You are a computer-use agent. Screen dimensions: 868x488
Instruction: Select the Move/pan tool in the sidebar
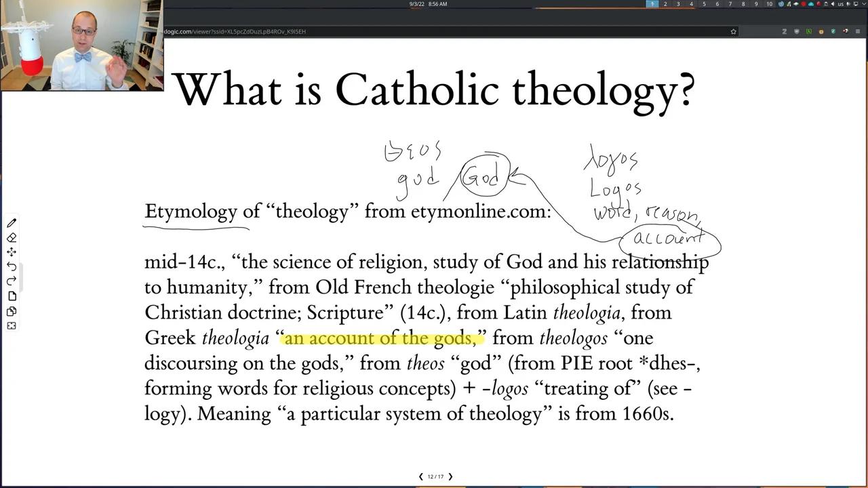coord(12,252)
